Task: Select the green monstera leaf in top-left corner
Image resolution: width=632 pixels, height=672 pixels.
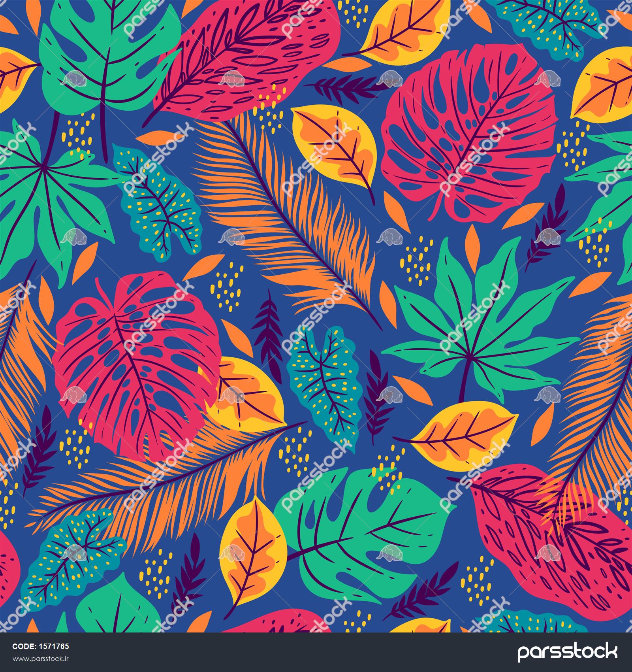Action: tap(99, 59)
